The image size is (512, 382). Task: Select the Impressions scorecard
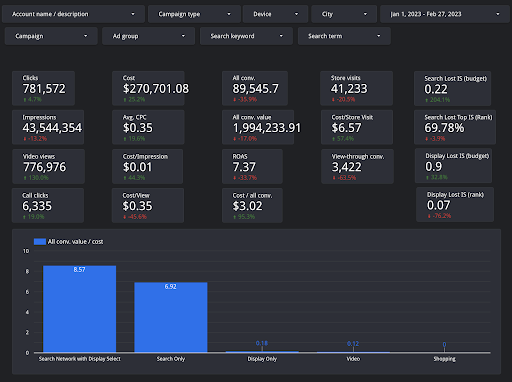[x=48, y=127]
